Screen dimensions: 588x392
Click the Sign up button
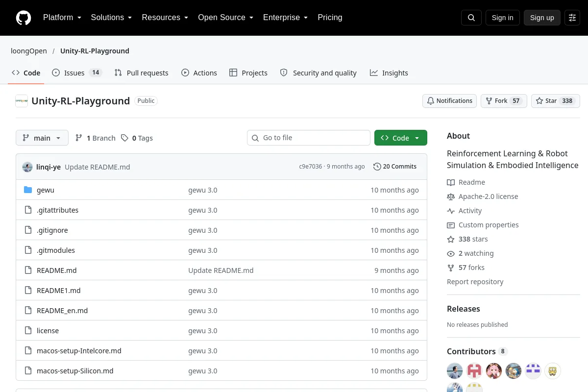542,18
